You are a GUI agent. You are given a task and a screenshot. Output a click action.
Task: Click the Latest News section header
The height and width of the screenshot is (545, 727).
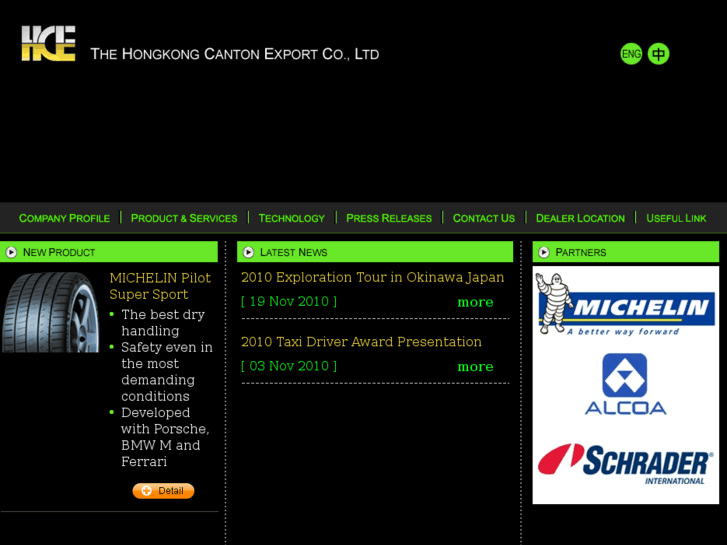tap(375, 252)
